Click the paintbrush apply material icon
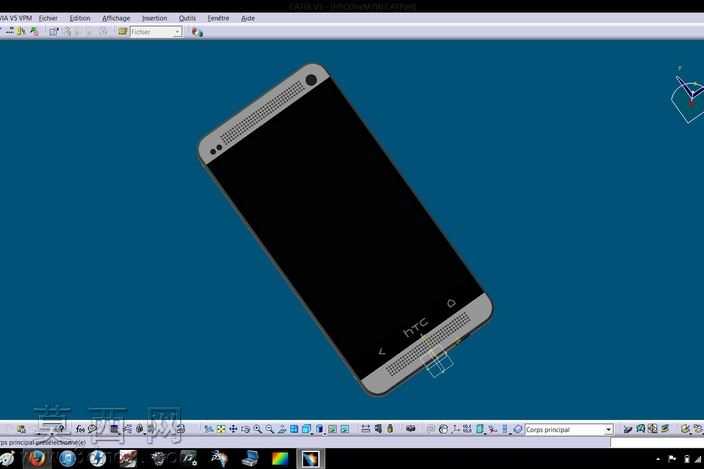This screenshot has width=704, height=469. coord(628,429)
